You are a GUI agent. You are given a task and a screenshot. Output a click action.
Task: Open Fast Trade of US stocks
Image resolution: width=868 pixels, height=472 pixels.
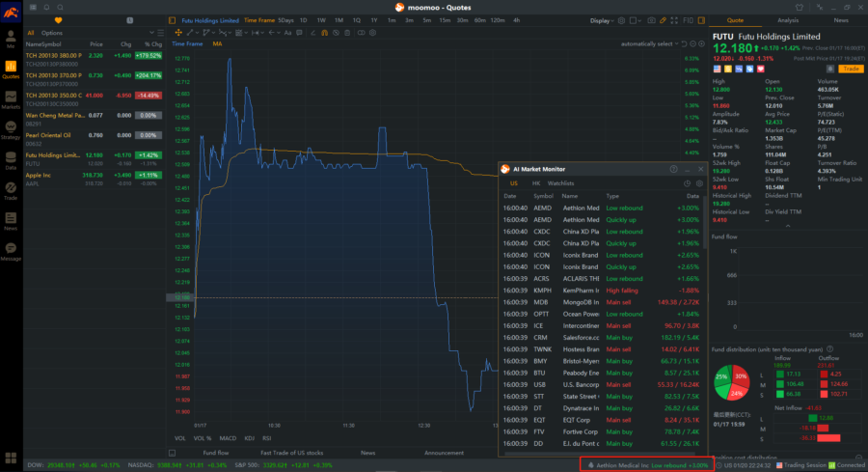[291, 453]
